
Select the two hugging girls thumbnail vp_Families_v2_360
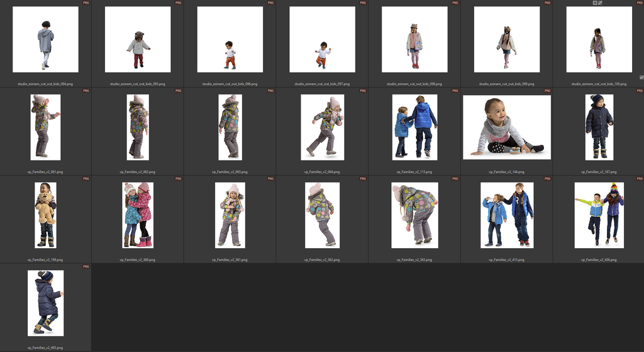click(138, 215)
